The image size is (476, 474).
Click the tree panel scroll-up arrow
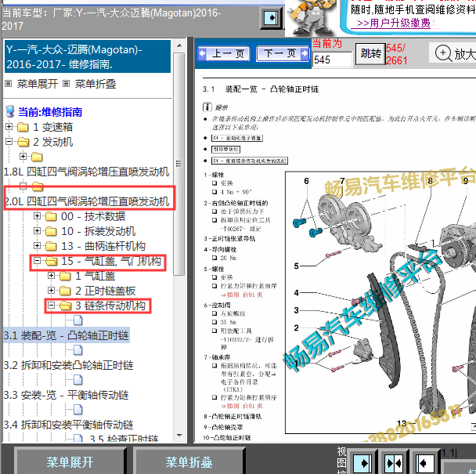(x=179, y=45)
